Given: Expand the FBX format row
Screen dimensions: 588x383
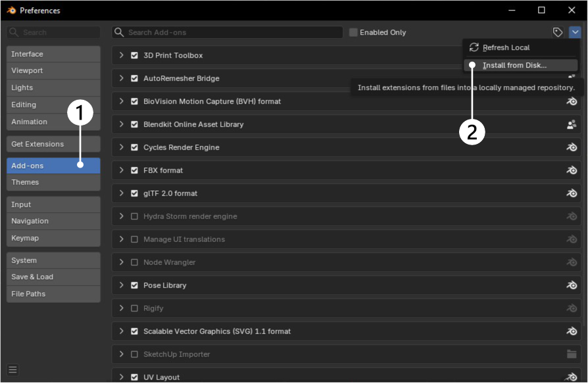Looking at the screenshot, I should [121, 170].
